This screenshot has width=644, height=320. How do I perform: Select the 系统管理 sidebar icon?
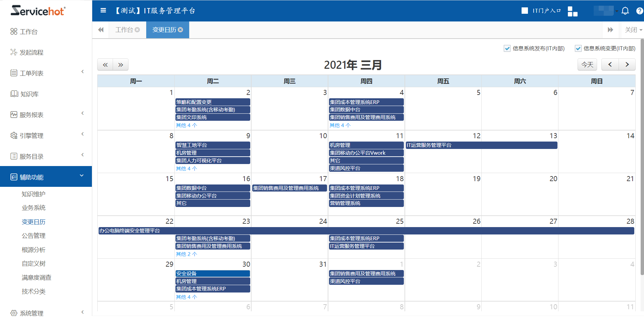tap(13, 313)
